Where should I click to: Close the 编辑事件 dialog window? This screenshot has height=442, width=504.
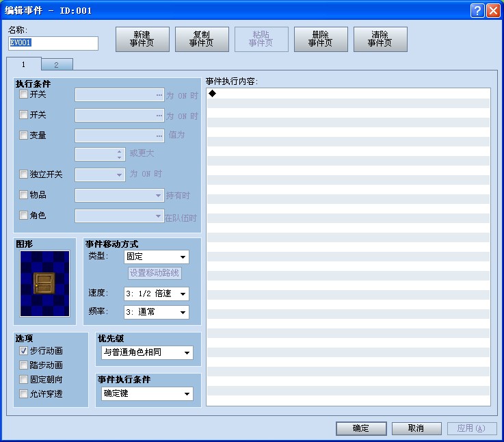coord(493,11)
